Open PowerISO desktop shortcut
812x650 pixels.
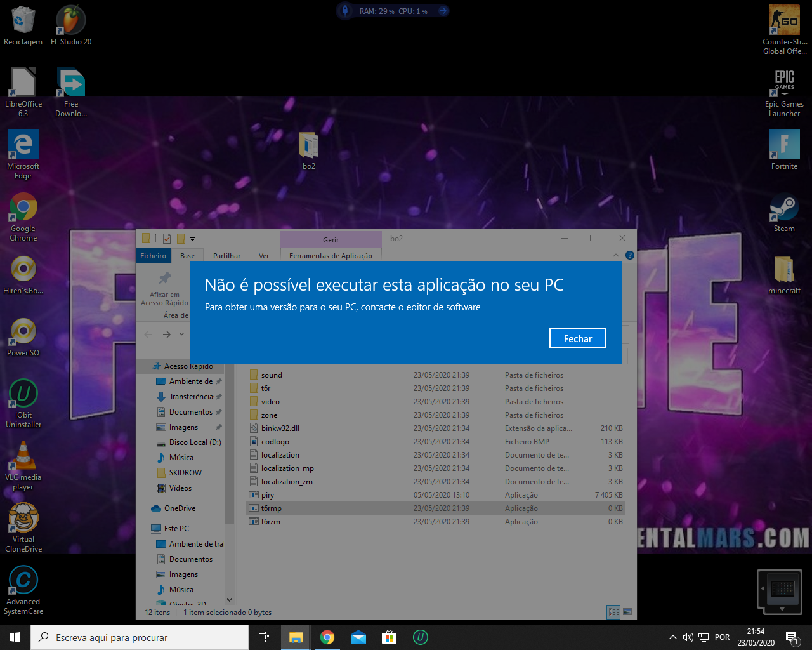pyautogui.click(x=23, y=336)
